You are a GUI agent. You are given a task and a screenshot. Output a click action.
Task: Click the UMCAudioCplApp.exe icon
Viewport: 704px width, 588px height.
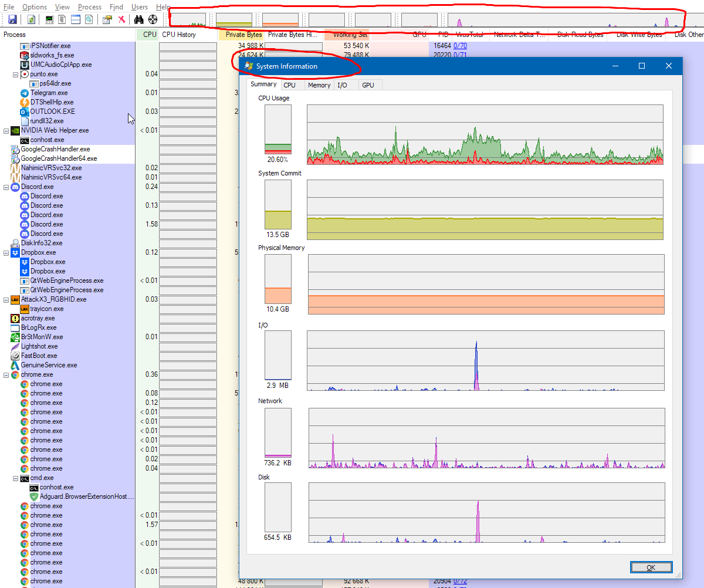tap(25, 65)
